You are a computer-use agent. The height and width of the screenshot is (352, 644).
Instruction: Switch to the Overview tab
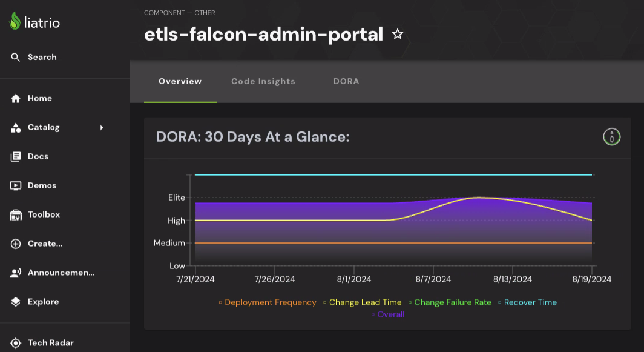click(x=180, y=81)
